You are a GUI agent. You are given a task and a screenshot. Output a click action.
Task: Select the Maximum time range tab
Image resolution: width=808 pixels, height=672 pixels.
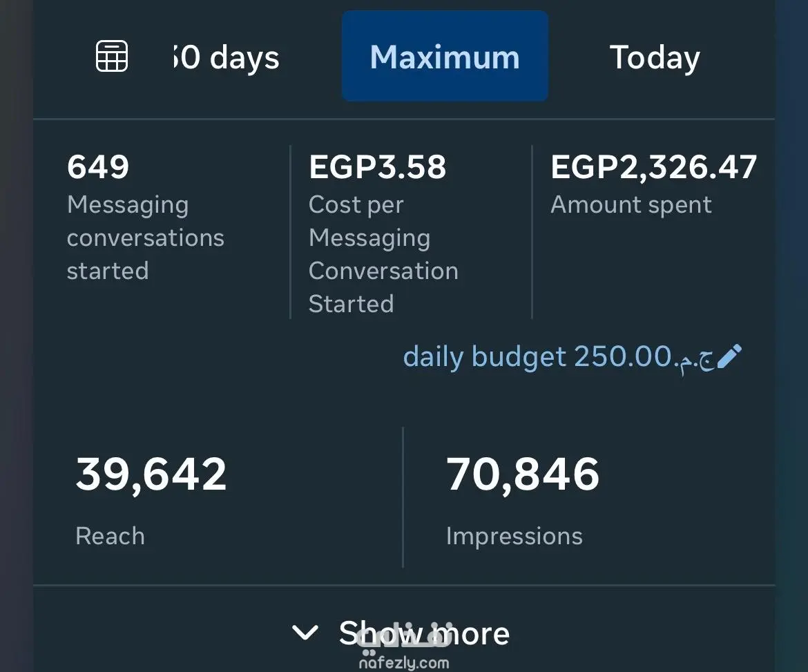click(x=445, y=56)
